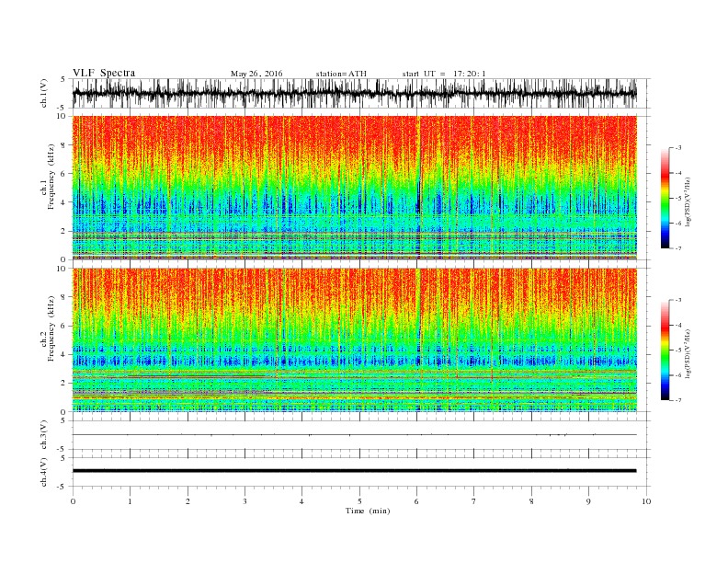Viewport: 728px width, 563px height.
Task: Click the ch.2 spectrogram panel
Action: [354, 340]
